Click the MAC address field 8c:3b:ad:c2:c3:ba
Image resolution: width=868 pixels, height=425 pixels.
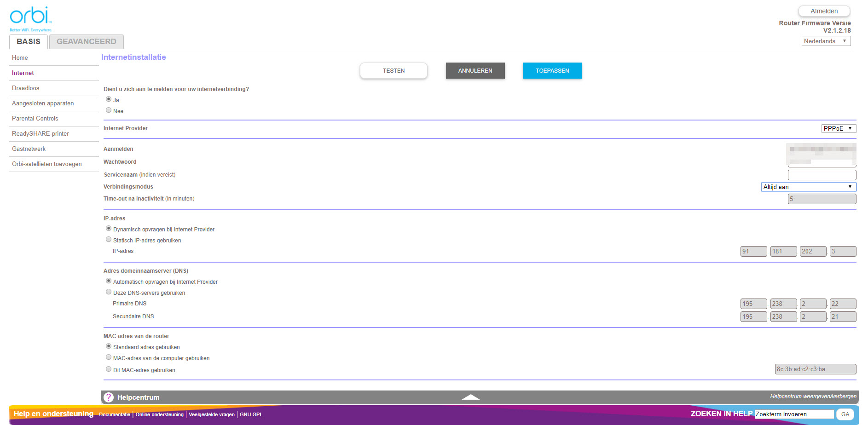pyautogui.click(x=816, y=369)
